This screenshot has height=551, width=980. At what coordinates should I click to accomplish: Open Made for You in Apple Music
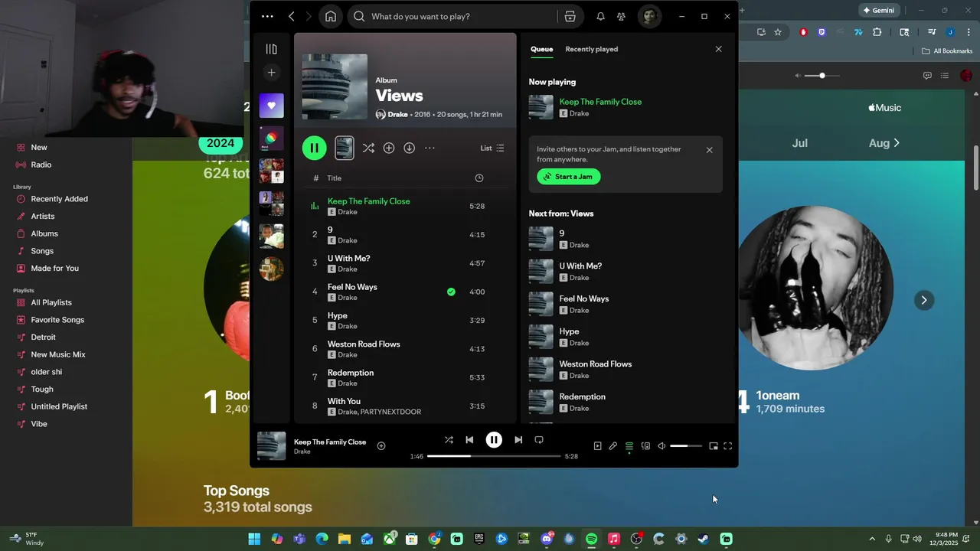(x=54, y=269)
